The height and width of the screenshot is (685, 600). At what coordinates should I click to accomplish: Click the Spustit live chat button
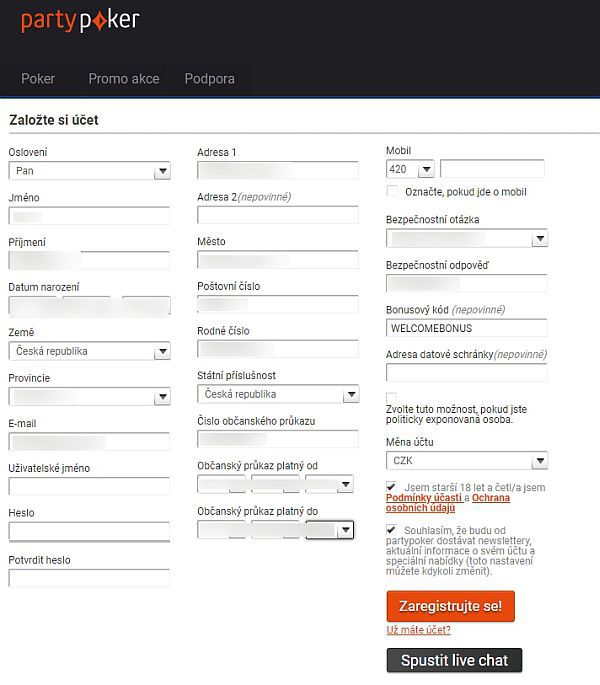click(x=454, y=660)
